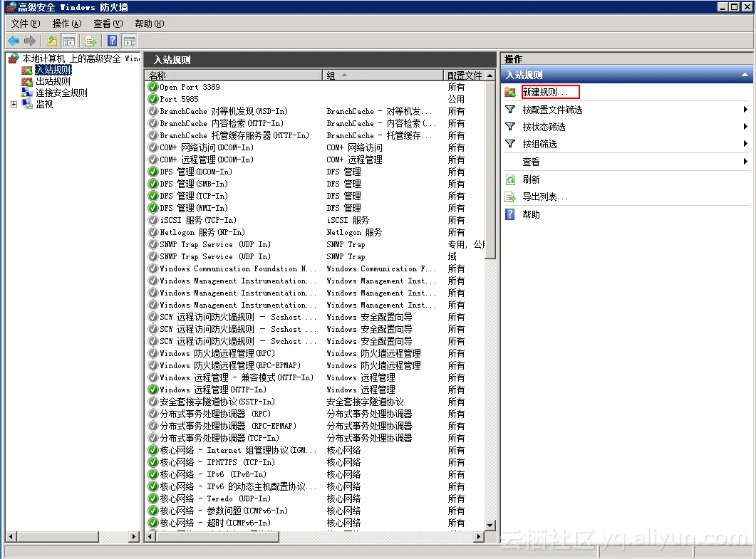Open 按组筛选 submenu arrow
This screenshot has height=559, width=756.
[x=745, y=144]
